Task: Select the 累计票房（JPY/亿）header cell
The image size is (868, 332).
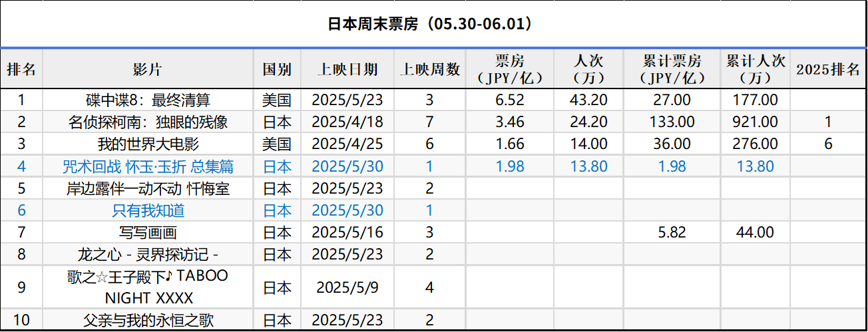Action: point(672,69)
